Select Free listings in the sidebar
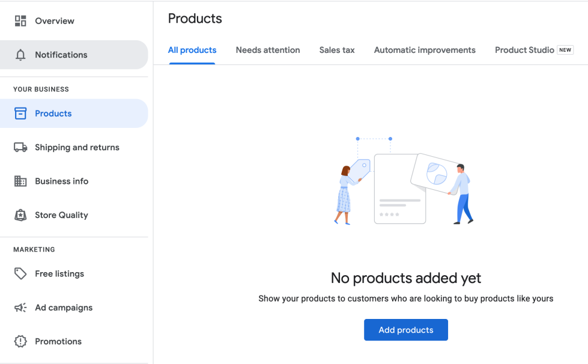The width and height of the screenshot is (588, 364). pyautogui.click(x=59, y=274)
